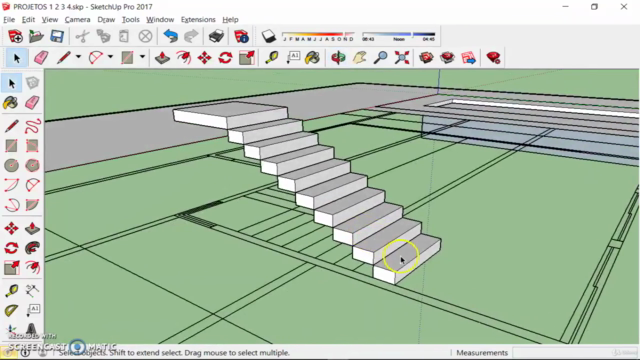The width and height of the screenshot is (640, 360).
Task: Activate the Scale tool in the top toolbar
Action: pyautogui.click(x=247, y=58)
